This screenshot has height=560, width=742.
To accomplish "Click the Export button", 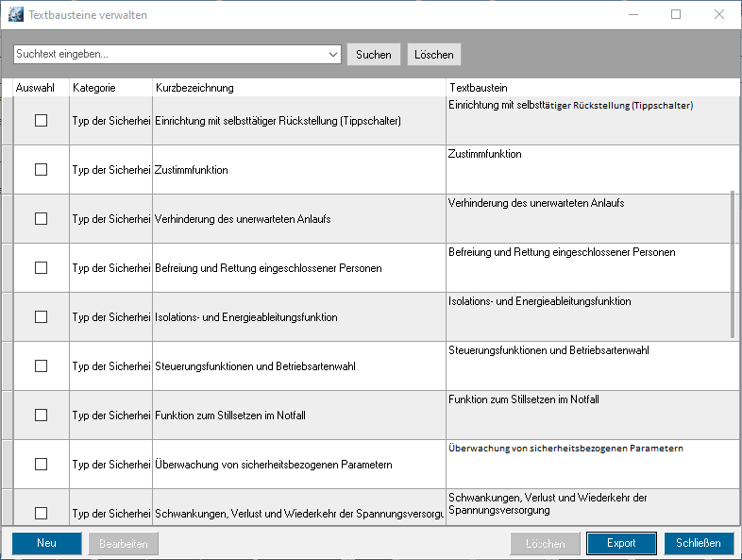I will coord(621,543).
